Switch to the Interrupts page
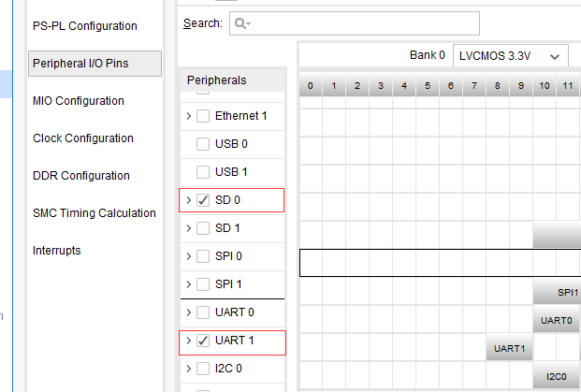Screen dimensions: 581x392 click(x=57, y=251)
